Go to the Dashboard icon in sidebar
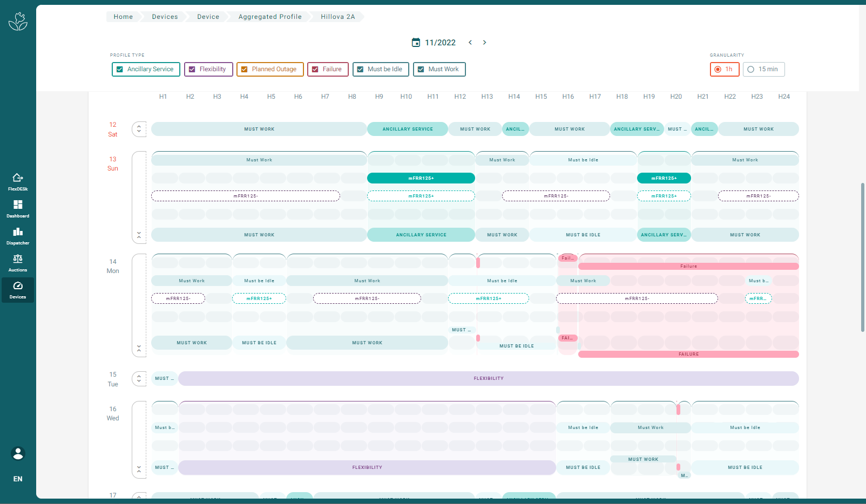Screen dimensions: 866x504 click(18, 205)
